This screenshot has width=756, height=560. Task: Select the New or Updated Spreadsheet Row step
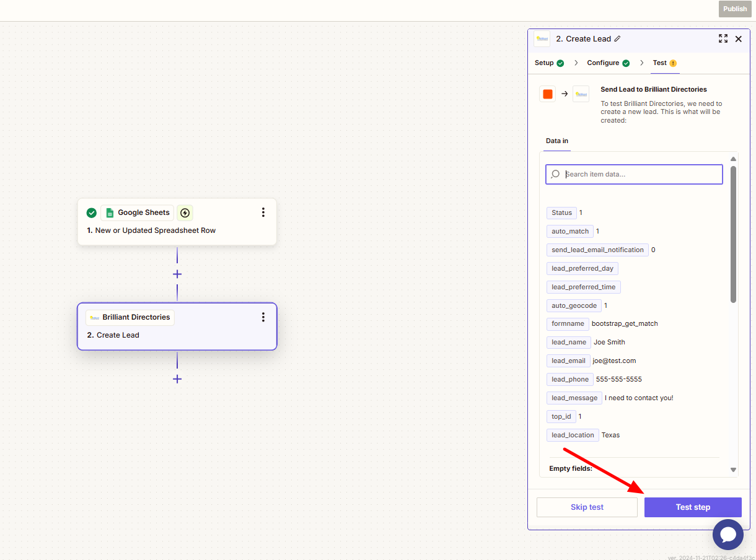click(177, 222)
